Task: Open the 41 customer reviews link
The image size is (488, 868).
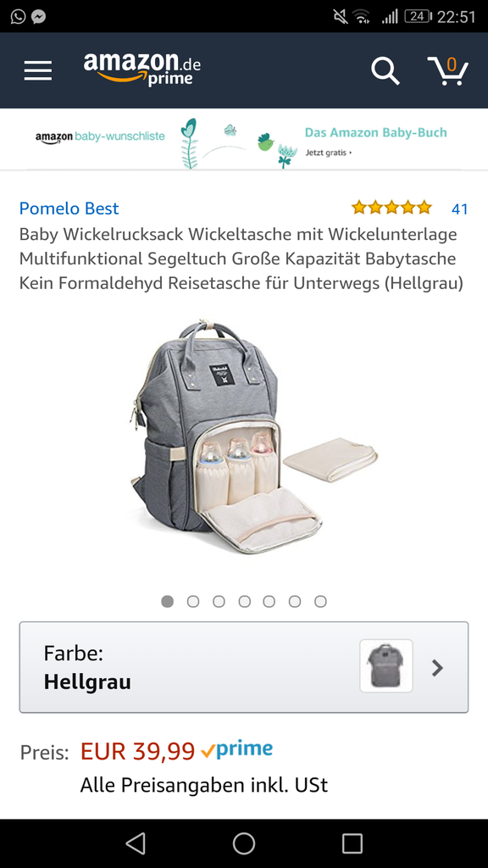Action: coord(460,209)
